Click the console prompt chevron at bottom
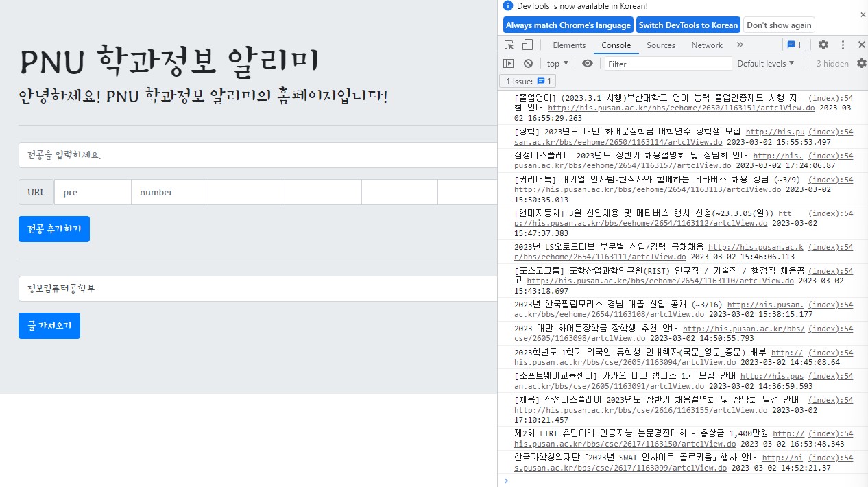The height and width of the screenshot is (487, 868). click(x=506, y=480)
